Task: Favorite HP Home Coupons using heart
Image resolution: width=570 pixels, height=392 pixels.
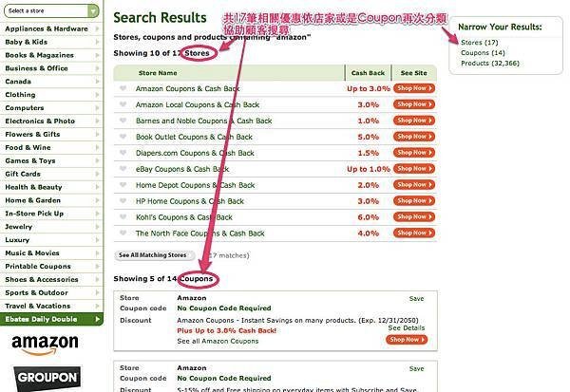Action: 123,200
